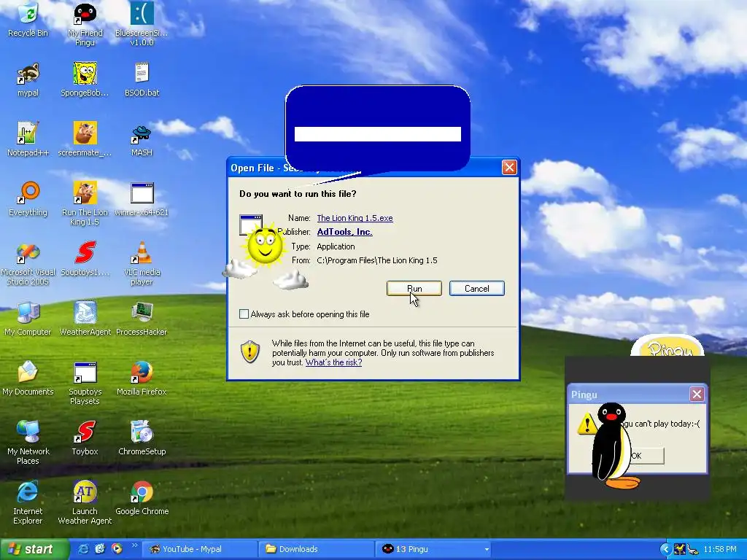Screen dimensions: 747x560
Task: Open The Lion King 1.5.exe name link
Action: (355, 217)
